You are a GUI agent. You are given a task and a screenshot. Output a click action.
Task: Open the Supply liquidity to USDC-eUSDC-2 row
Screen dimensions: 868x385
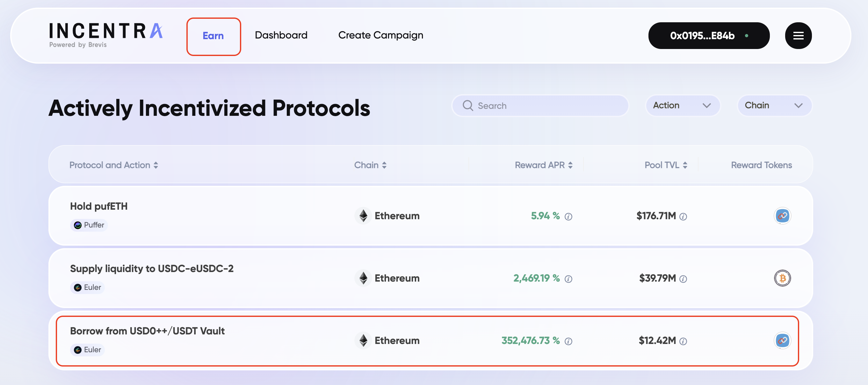coord(152,268)
